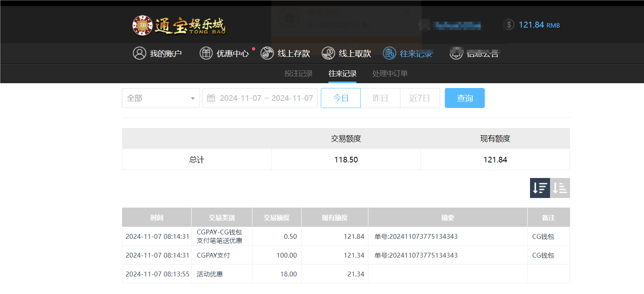
Task: Expand the 全部 transaction type dropdown
Action: 160,98
